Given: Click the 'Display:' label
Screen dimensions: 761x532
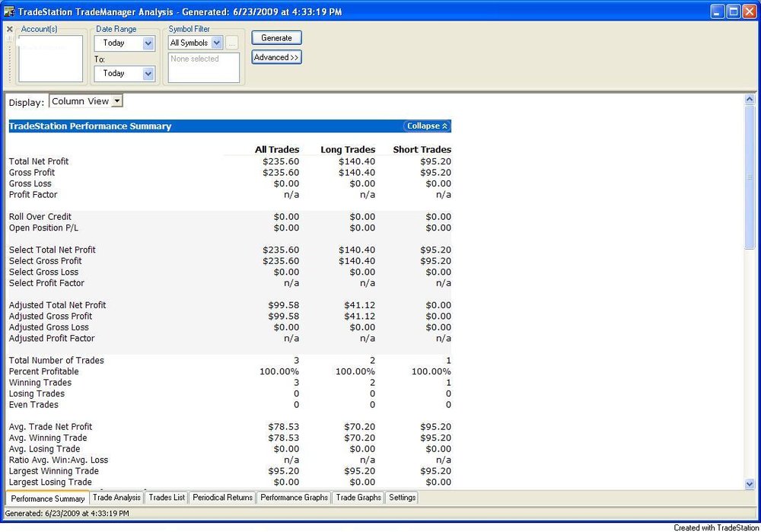Looking at the screenshot, I should [x=26, y=103].
